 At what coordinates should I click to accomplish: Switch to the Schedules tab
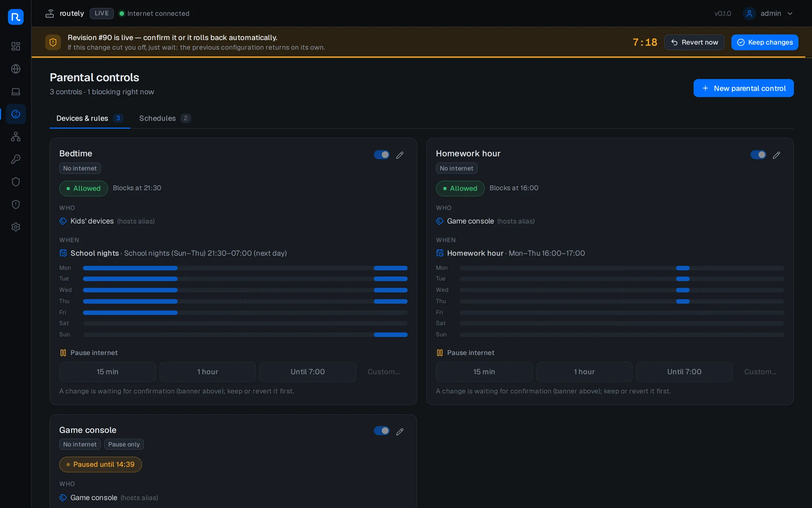pyautogui.click(x=165, y=118)
